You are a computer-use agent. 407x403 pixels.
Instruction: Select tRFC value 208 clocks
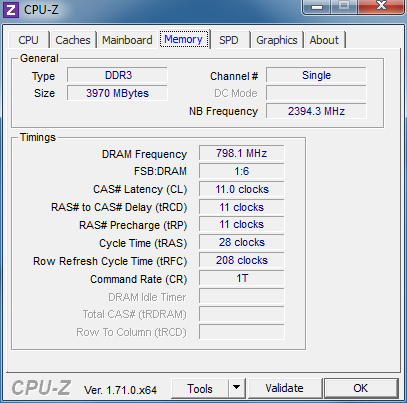point(242,260)
